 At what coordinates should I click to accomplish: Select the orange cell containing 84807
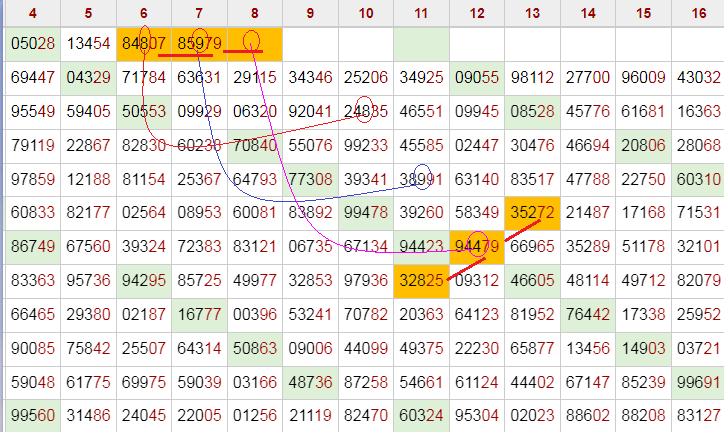(x=144, y=43)
